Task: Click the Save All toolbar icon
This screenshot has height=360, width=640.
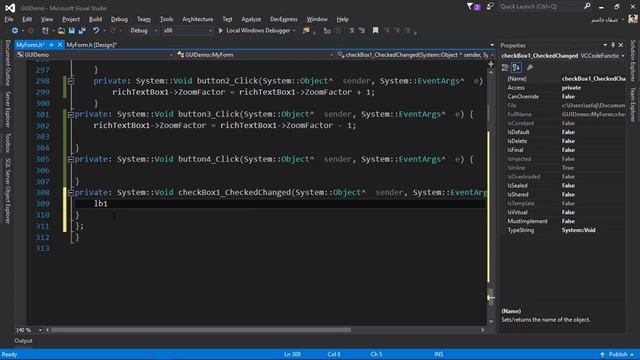Action: click(82, 31)
